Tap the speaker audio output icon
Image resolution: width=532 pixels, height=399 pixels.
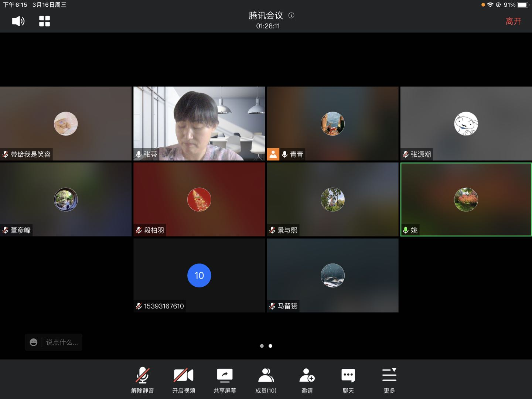click(18, 21)
